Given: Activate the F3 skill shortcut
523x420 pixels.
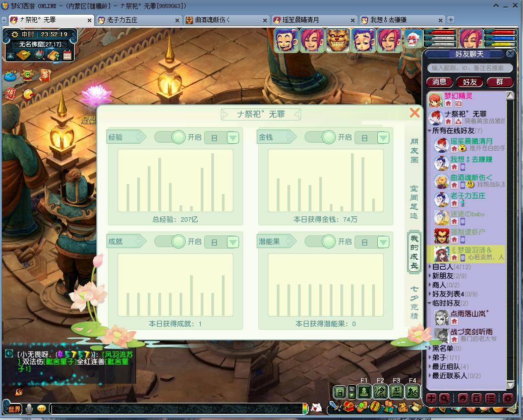Looking at the screenshot, I should (x=396, y=392).
